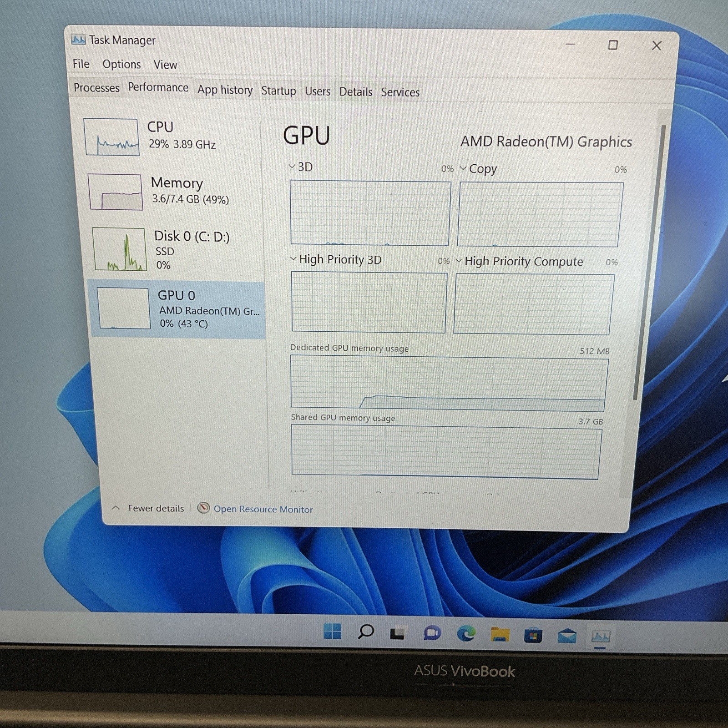The width and height of the screenshot is (728, 728).
Task: Click the 3D engine usage graph
Action: point(370,213)
